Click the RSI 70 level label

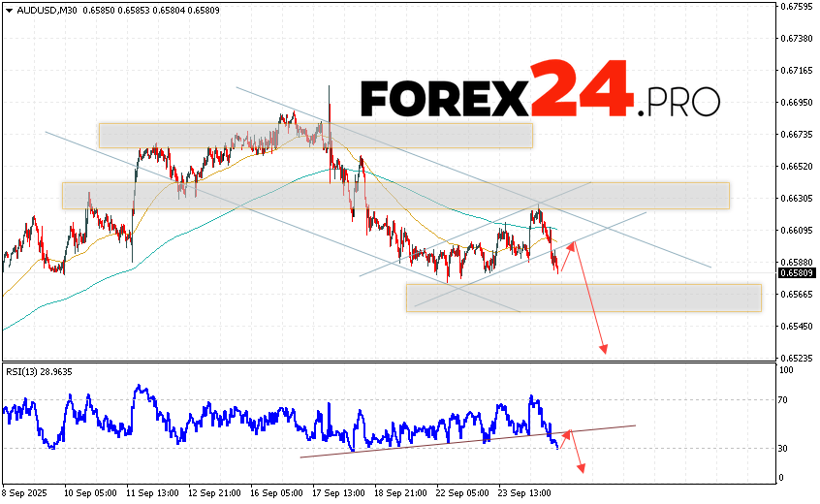[782, 399]
